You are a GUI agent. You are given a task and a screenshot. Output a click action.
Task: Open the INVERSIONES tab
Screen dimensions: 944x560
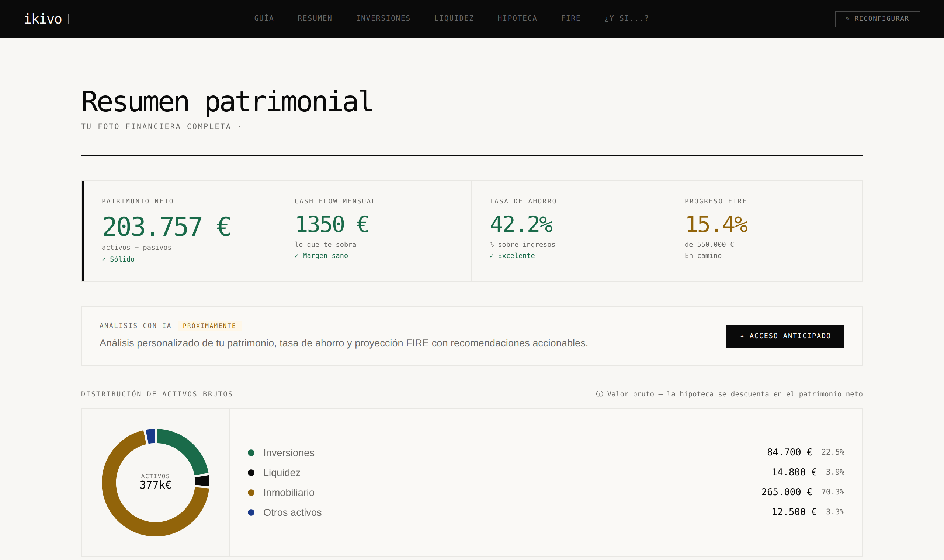(x=383, y=18)
